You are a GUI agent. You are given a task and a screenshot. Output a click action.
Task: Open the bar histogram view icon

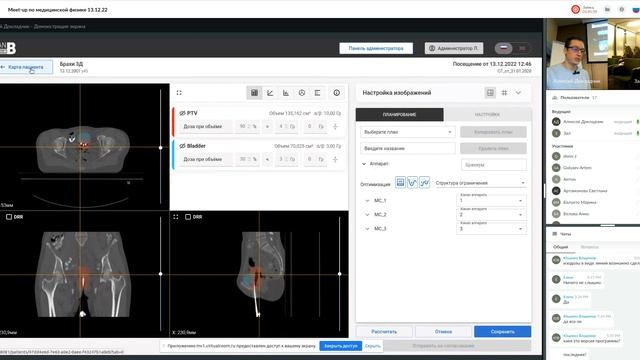click(286, 93)
